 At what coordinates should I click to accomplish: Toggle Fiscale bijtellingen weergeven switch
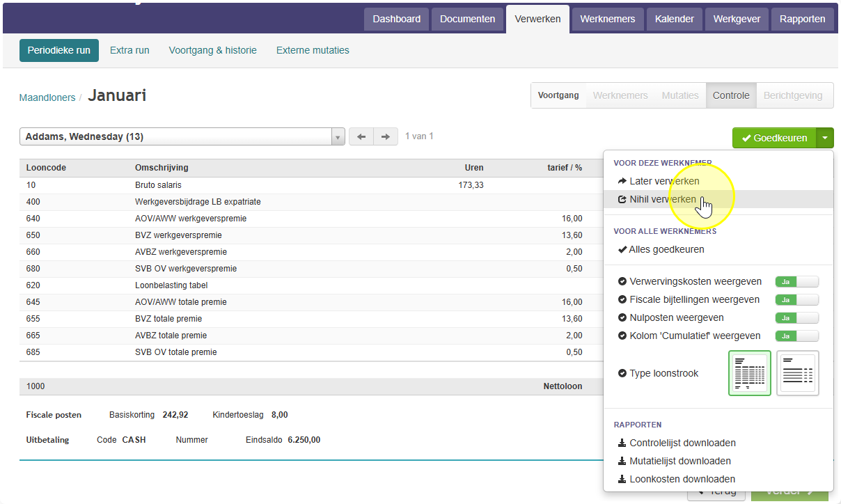click(x=797, y=300)
